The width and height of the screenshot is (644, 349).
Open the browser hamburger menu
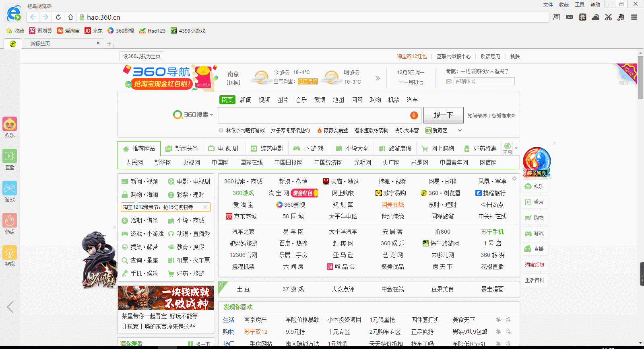pyautogui.click(x=634, y=17)
